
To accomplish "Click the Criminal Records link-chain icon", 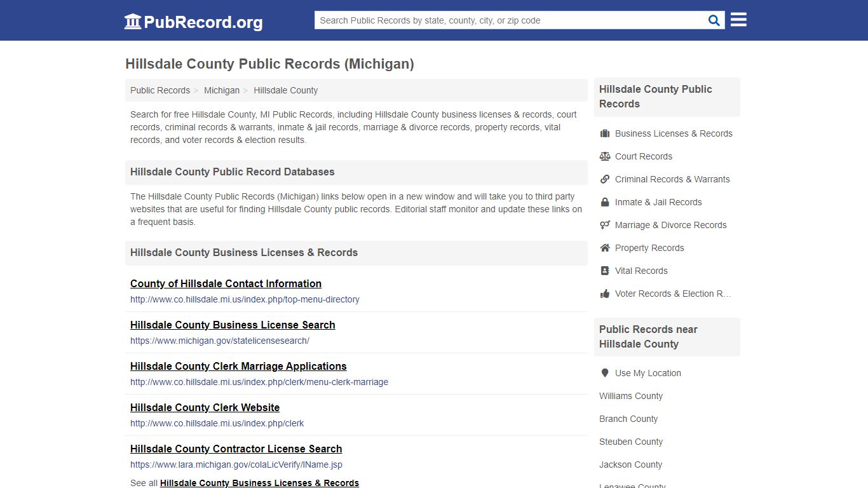I will (x=605, y=179).
